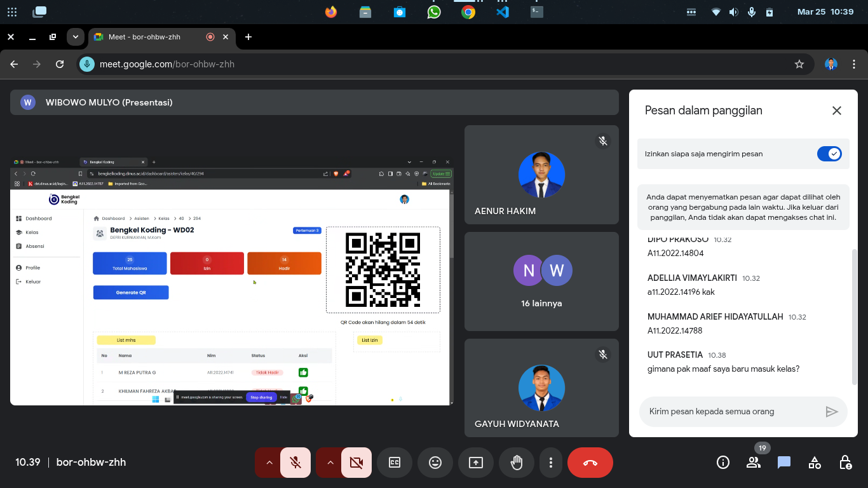
Task: Open the app grid launcher
Action: click(11, 12)
